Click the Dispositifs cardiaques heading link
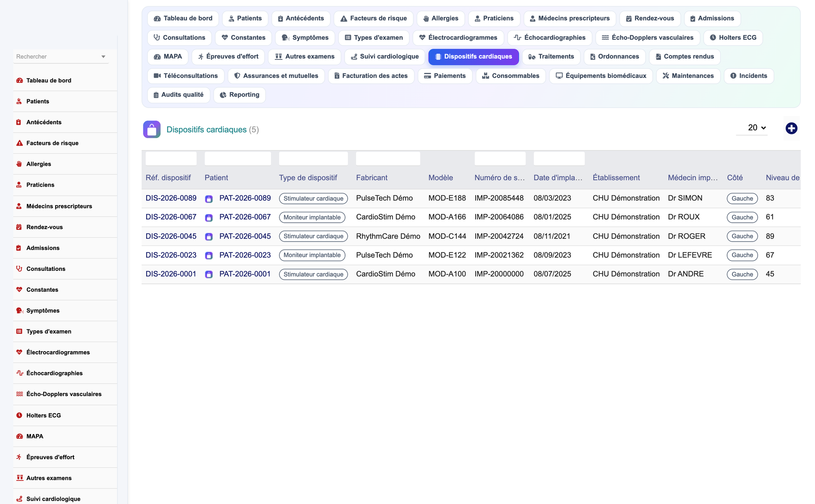815x504 pixels. tap(206, 129)
